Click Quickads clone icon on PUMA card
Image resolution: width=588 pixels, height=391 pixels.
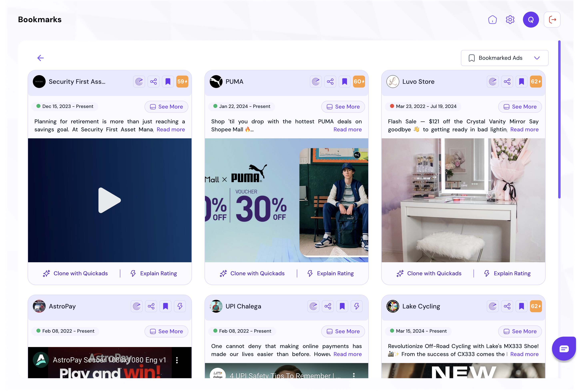(x=316, y=82)
